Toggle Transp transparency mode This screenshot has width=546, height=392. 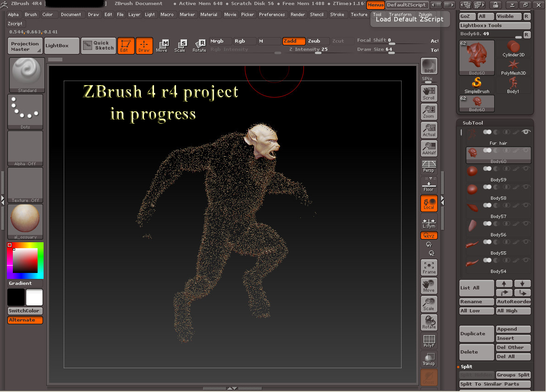(429, 359)
